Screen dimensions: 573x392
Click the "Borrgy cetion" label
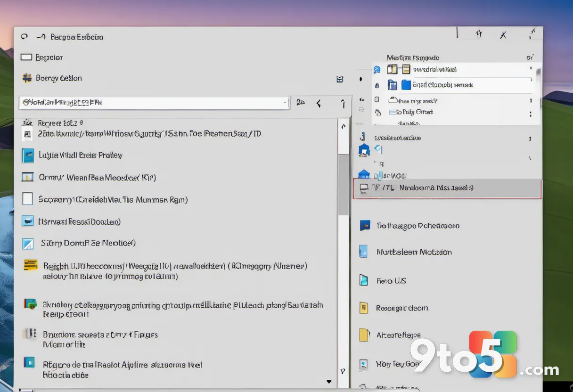(x=59, y=78)
